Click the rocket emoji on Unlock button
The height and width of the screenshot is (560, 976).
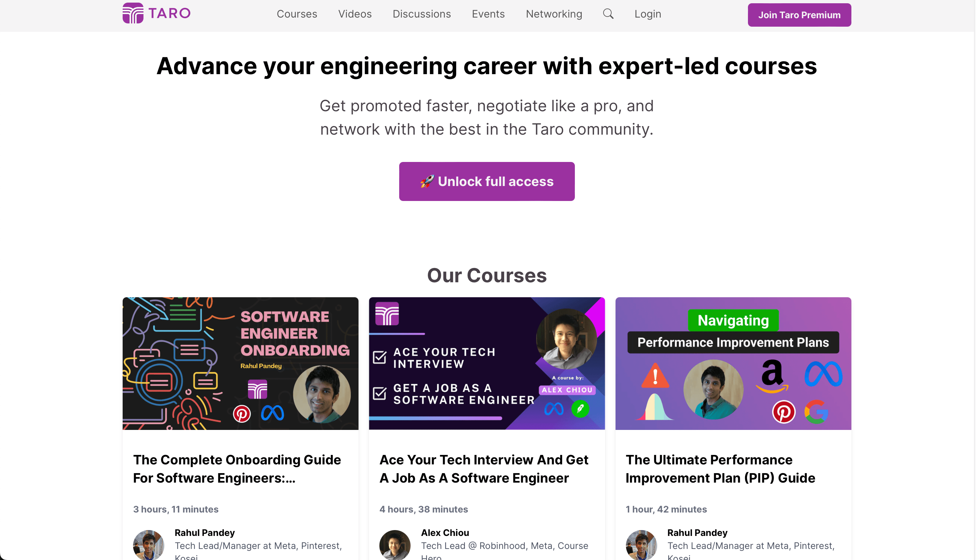[x=427, y=181]
